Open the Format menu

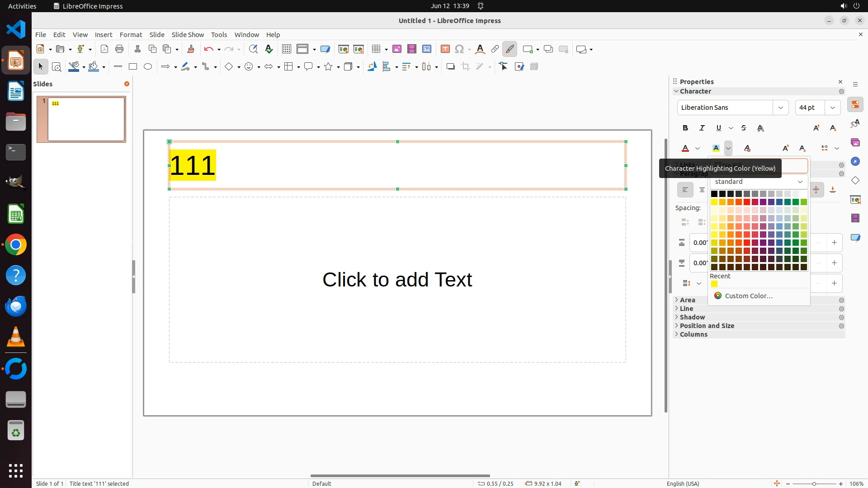[131, 35]
